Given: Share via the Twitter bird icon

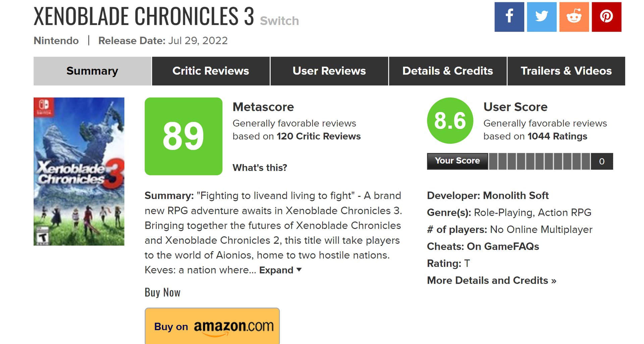Looking at the screenshot, I should (542, 17).
